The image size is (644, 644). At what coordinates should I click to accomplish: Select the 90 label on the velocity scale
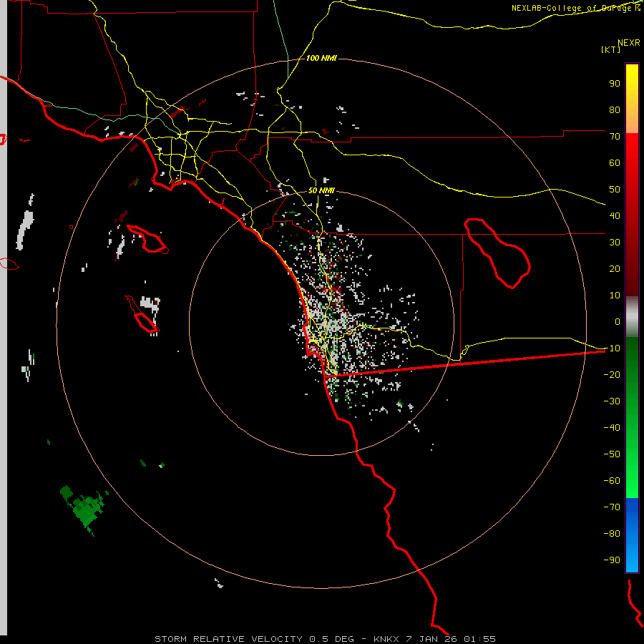click(615, 84)
